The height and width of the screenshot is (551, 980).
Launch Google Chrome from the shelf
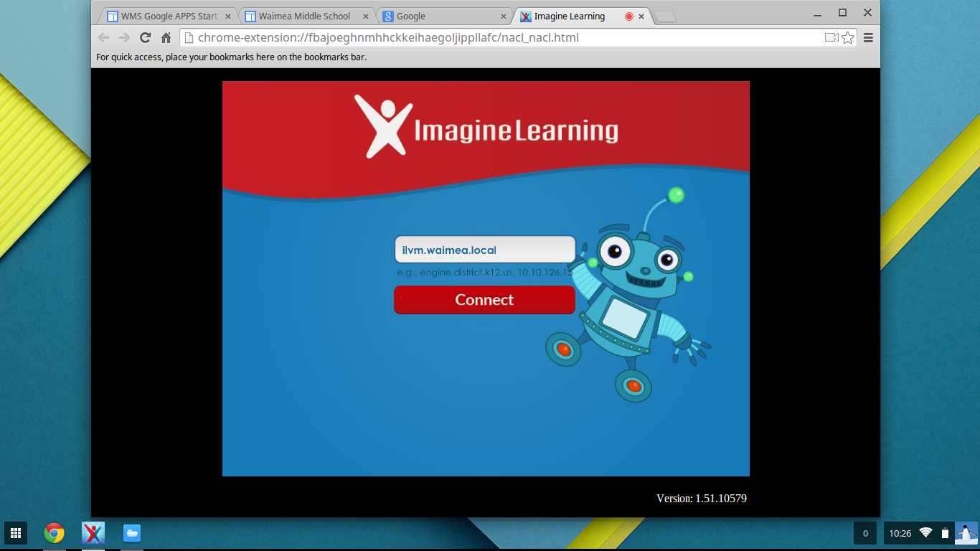tap(54, 533)
